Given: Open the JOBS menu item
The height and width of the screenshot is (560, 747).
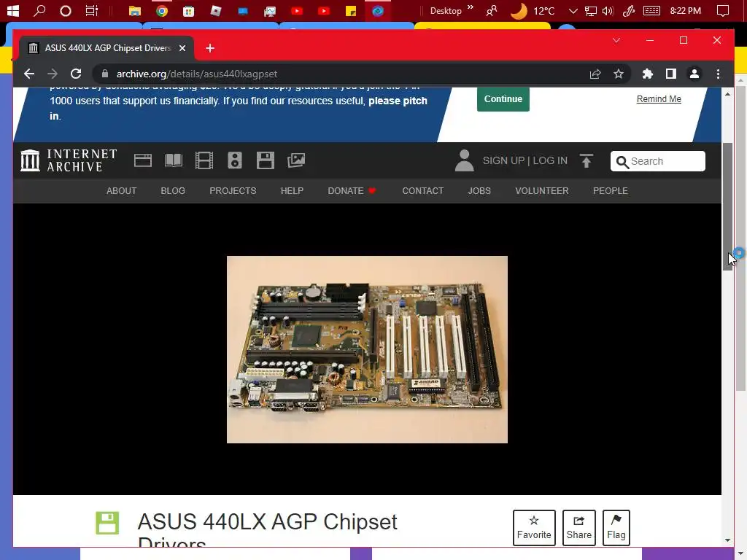Looking at the screenshot, I should click(479, 191).
